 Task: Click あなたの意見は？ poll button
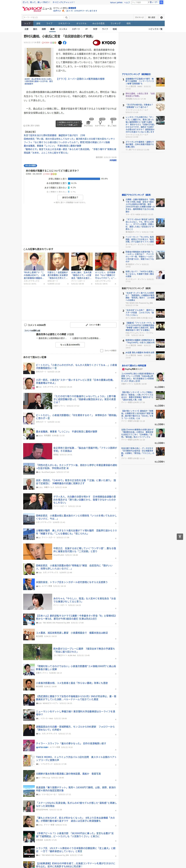pyautogui.click(x=70, y=197)
